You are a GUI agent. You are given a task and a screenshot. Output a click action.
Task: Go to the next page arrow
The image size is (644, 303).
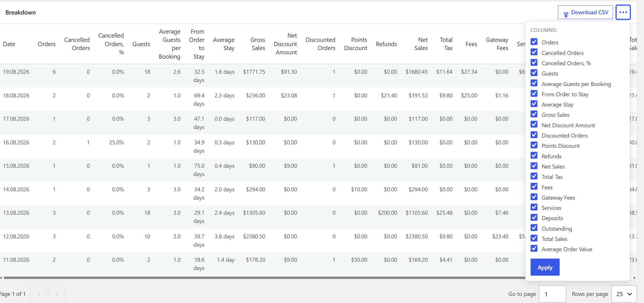(x=56, y=294)
